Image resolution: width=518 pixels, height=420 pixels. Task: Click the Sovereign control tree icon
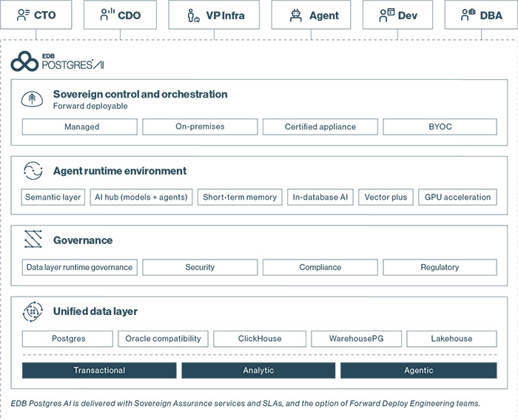pyautogui.click(x=32, y=99)
